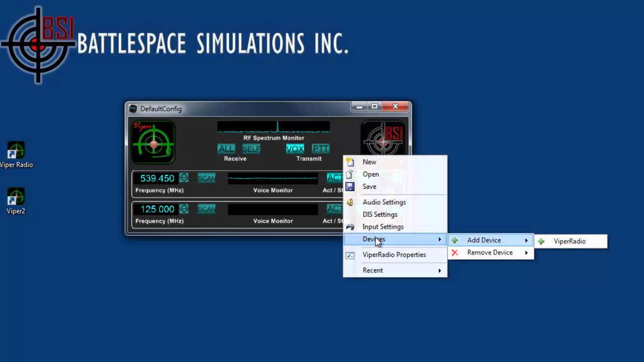This screenshot has height=362, width=644.
Task: Toggle ACT on the 125.000 radio
Action: [335, 209]
